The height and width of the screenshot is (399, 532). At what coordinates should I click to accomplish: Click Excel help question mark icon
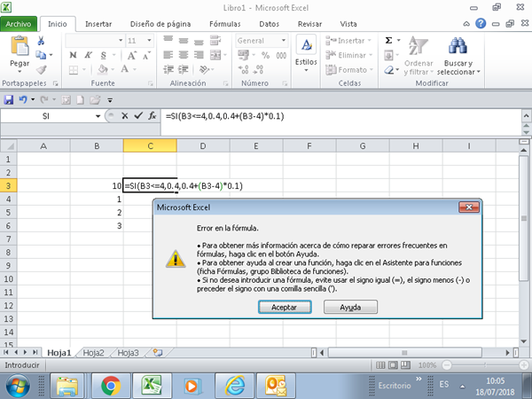[x=481, y=24]
